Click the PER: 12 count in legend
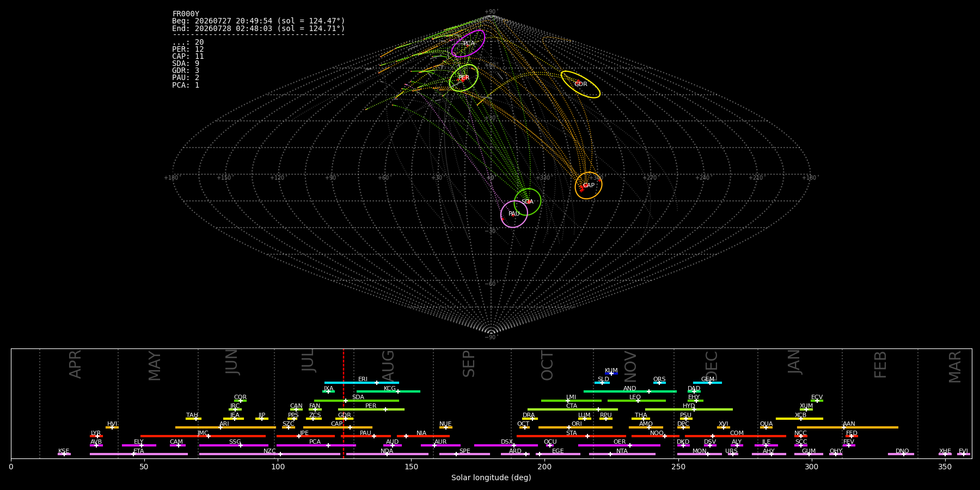This screenshot has height=490, width=980. [x=188, y=50]
